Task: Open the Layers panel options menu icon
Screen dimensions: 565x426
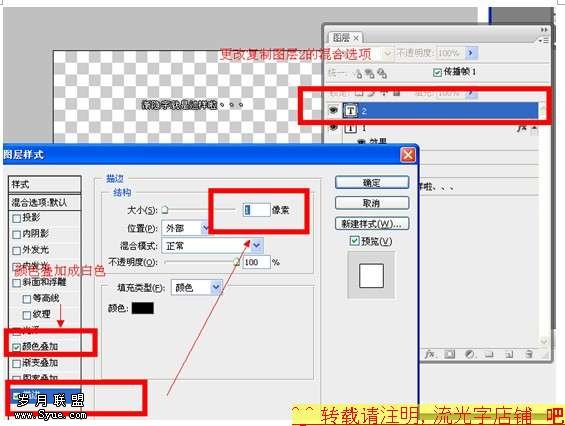Action: (x=544, y=40)
